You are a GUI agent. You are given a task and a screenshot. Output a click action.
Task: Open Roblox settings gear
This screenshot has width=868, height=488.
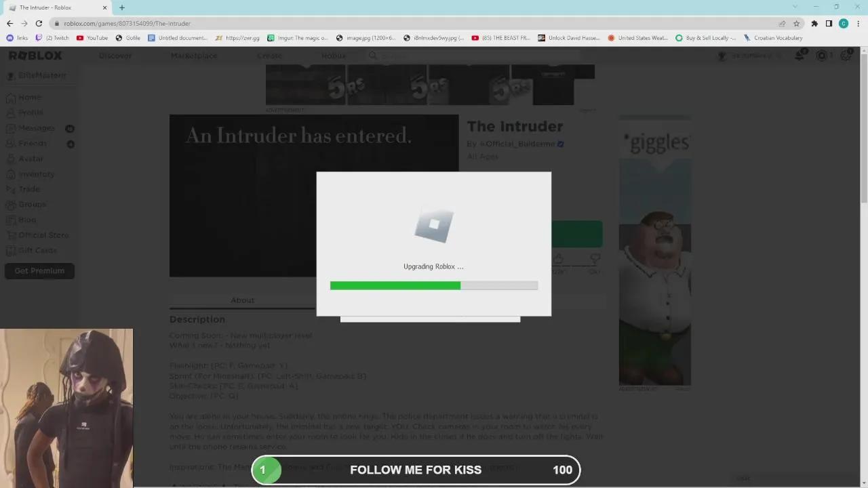click(846, 56)
